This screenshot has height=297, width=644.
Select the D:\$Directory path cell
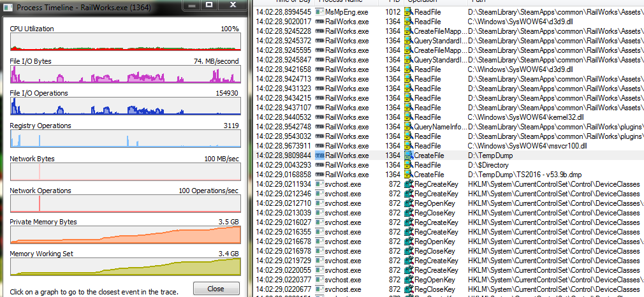tap(488, 165)
